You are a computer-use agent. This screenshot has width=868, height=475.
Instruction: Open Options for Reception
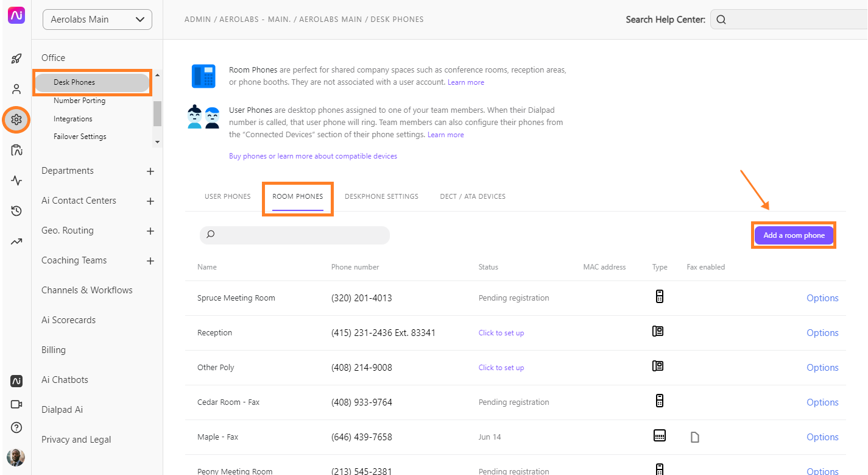[x=822, y=333]
